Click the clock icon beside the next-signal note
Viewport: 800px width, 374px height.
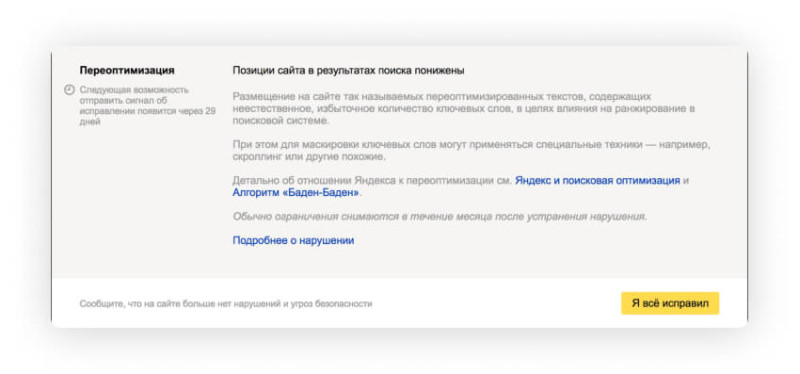click(x=69, y=90)
